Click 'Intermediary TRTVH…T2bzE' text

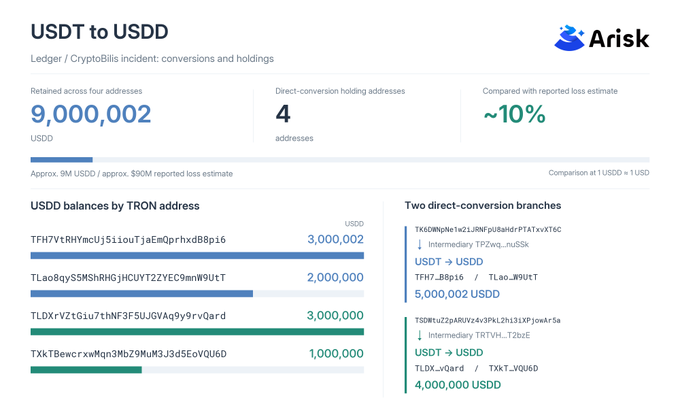[479, 335]
